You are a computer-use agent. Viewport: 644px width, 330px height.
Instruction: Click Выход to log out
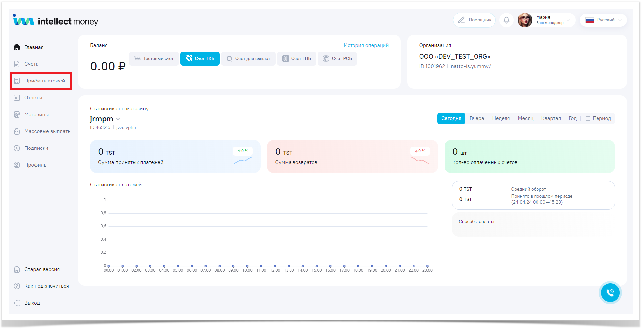[32, 303]
